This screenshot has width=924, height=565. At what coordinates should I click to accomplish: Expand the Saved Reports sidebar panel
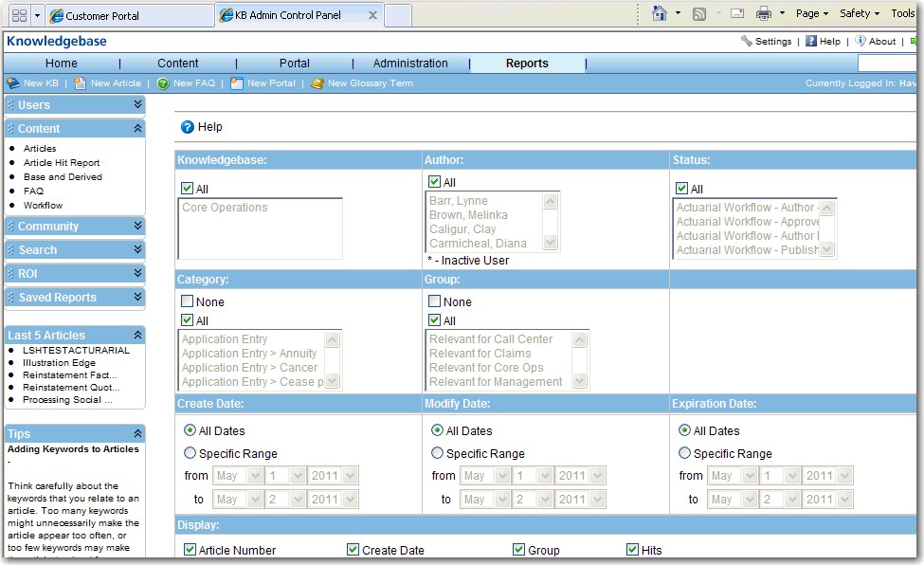137,298
